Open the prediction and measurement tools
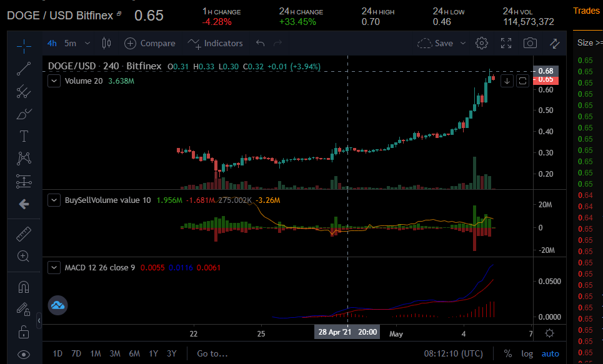The height and width of the screenshot is (364, 603). click(24, 181)
